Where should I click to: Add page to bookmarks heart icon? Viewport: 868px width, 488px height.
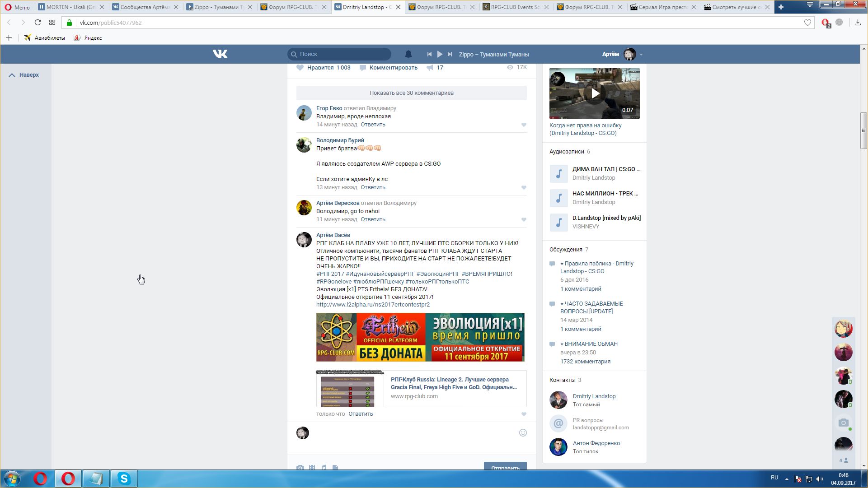807,23
